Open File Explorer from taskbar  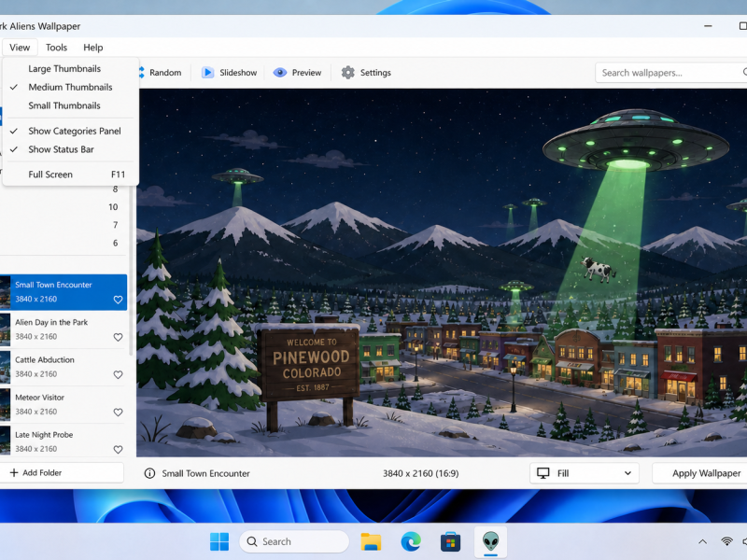point(371,541)
